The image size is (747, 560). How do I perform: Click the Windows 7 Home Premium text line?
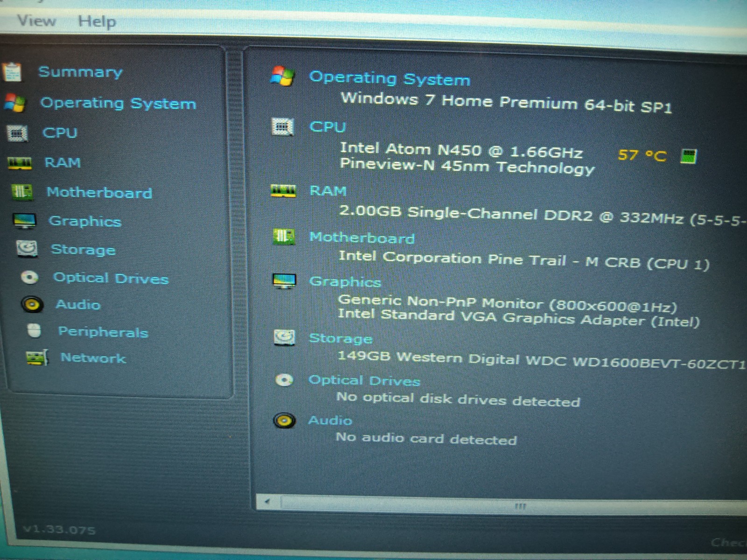[506, 103]
